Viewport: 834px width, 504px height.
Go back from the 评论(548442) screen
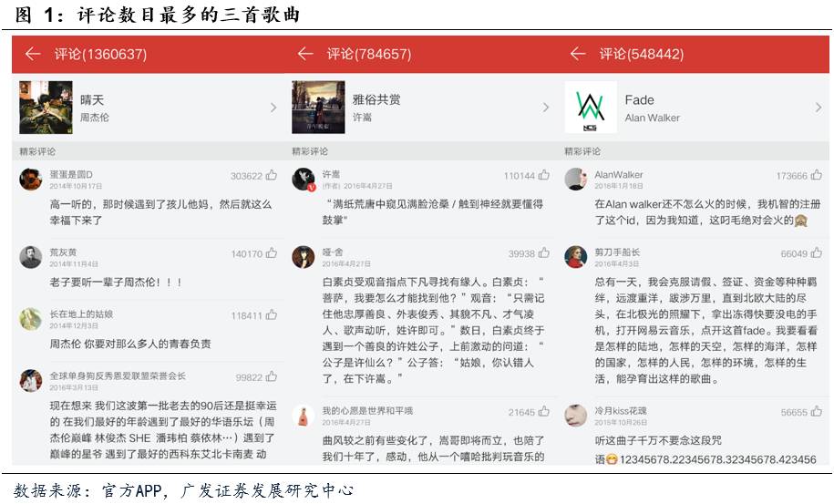point(578,54)
